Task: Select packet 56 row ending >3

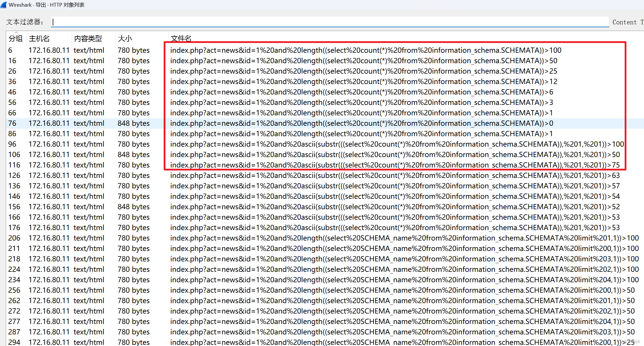Action: tap(325, 102)
